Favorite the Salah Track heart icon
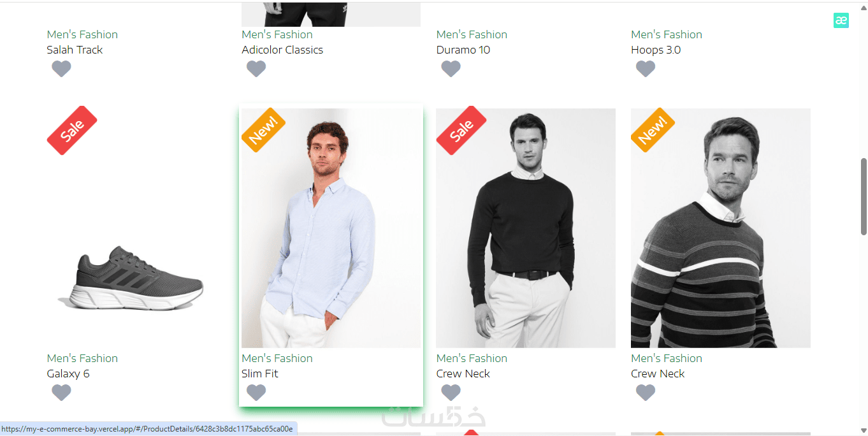 pyautogui.click(x=61, y=69)
